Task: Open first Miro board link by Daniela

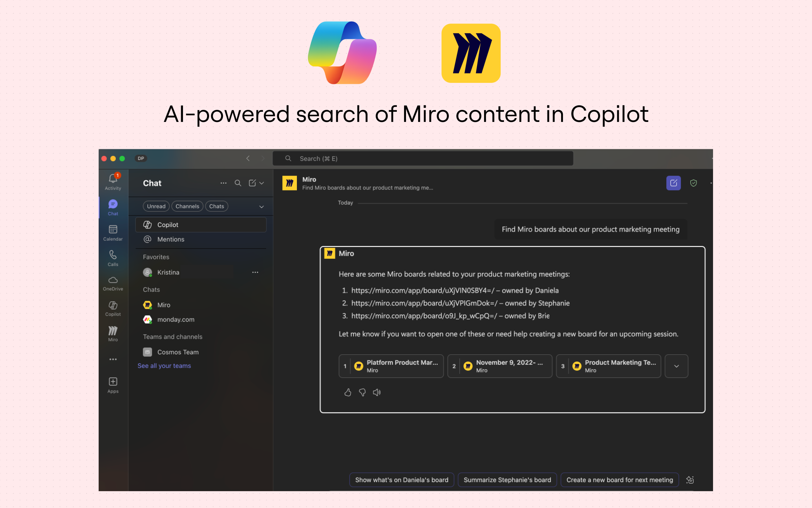Action: [423, 290]
